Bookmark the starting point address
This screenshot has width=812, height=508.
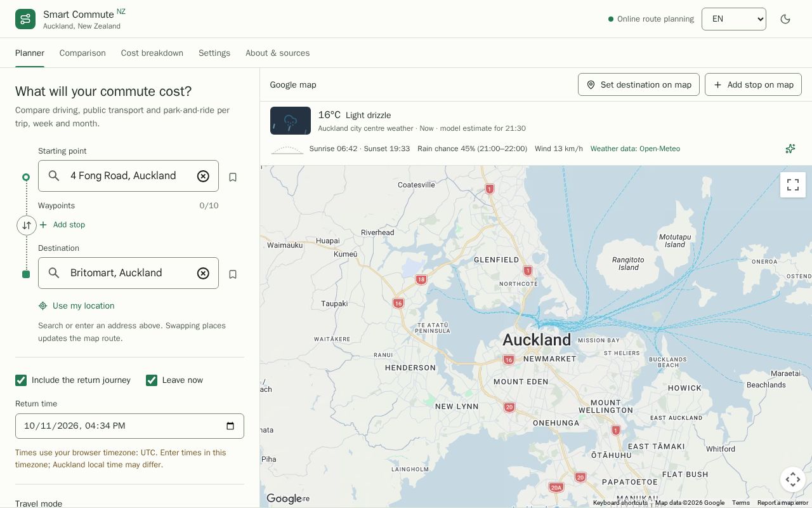[233, 177]
